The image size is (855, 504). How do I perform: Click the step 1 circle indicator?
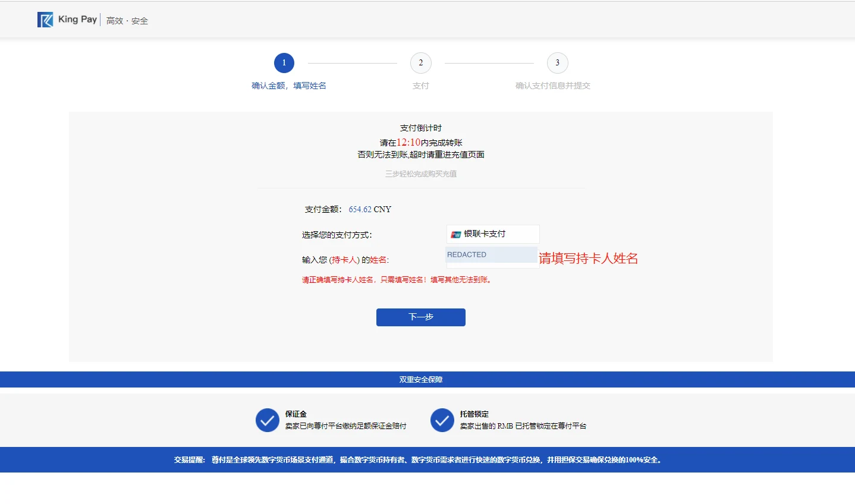[284, 63]
